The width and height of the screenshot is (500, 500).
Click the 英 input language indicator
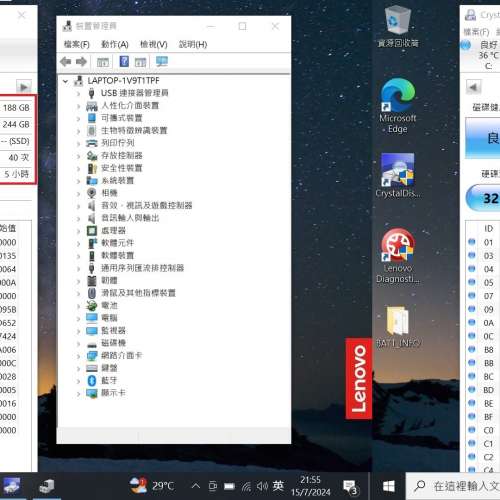point(278,486)
